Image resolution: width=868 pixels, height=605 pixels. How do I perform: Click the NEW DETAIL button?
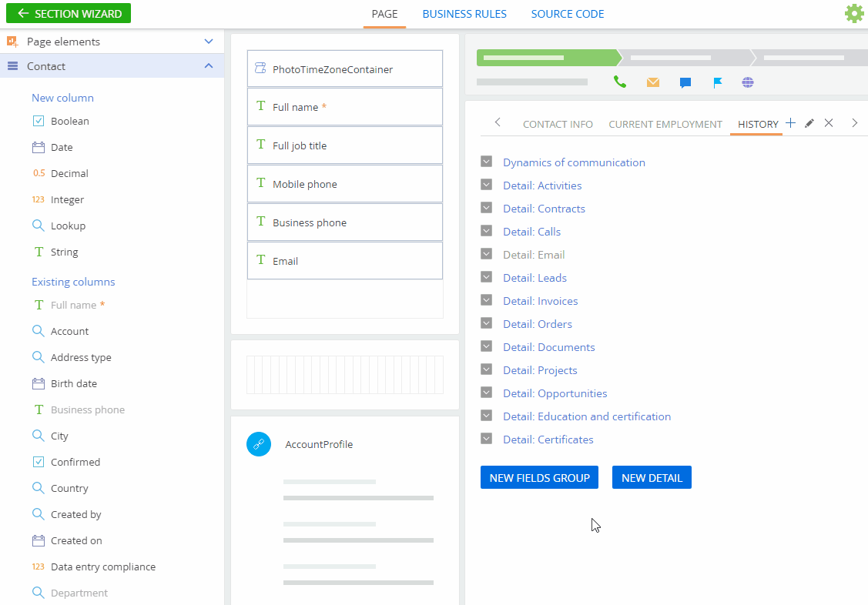[652, 477]
